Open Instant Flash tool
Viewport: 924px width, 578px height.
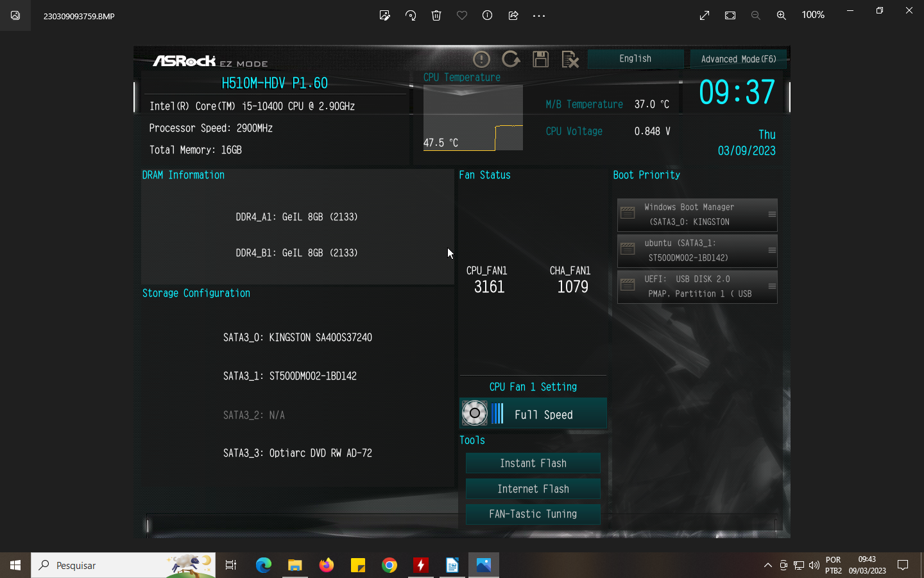(533, 463)
